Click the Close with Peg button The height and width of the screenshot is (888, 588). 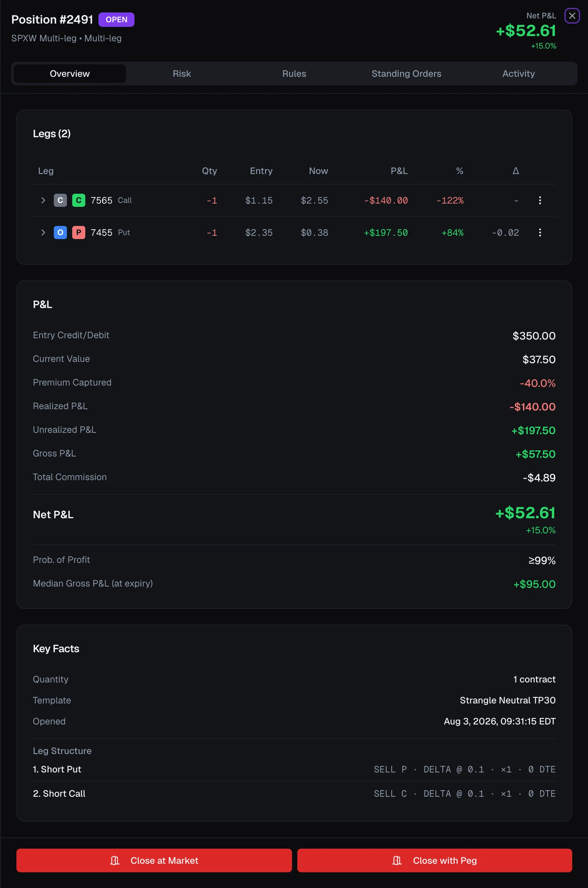tap(435, 860)
